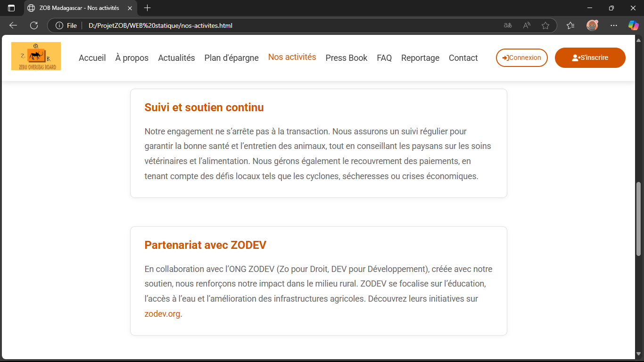Go back to the previous page

pyautogui.click(x=13, y=25)
